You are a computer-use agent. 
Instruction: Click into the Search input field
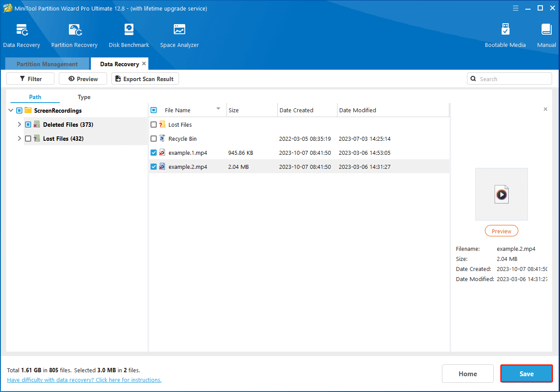tap(510, 79)
